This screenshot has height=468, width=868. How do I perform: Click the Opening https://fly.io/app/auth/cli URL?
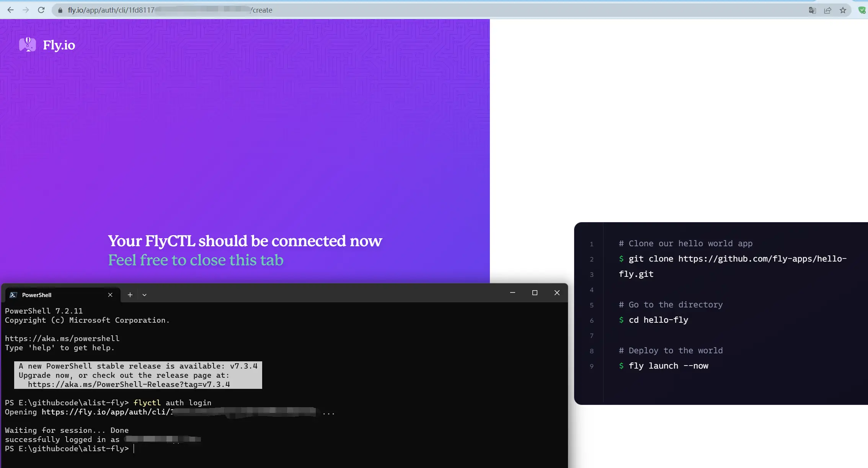tap(170, 412)
